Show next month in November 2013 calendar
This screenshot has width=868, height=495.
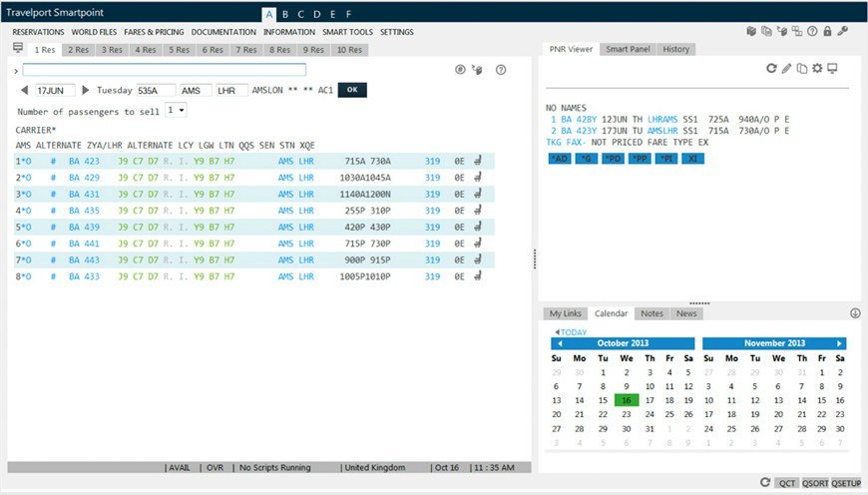pyautogui.click(x=839, y=343)
